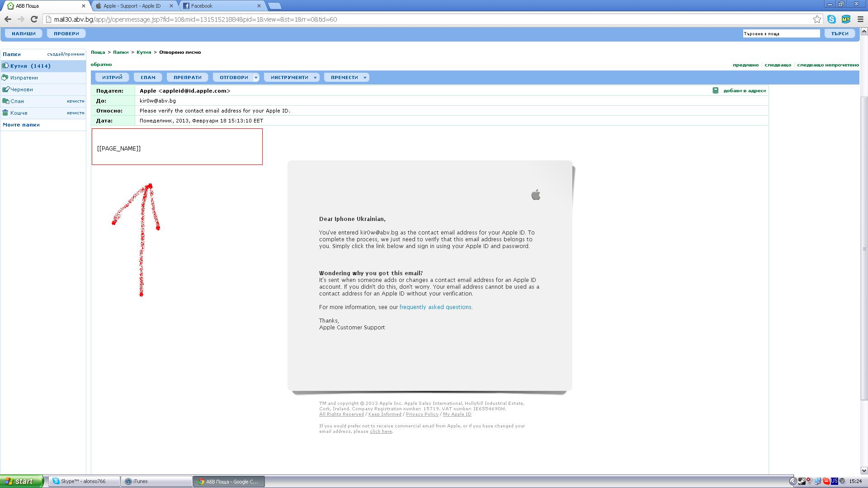Image resolution: width=868 pixels, height=488 pixels.
Task: Go to следващо next message
Action: tap(778, 65)
